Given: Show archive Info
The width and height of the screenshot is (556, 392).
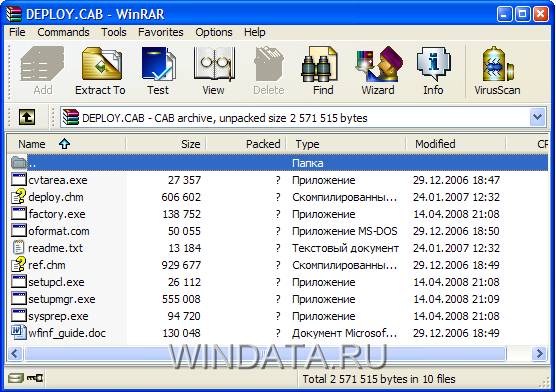Looking at the screenshot, I should point(433,71).
